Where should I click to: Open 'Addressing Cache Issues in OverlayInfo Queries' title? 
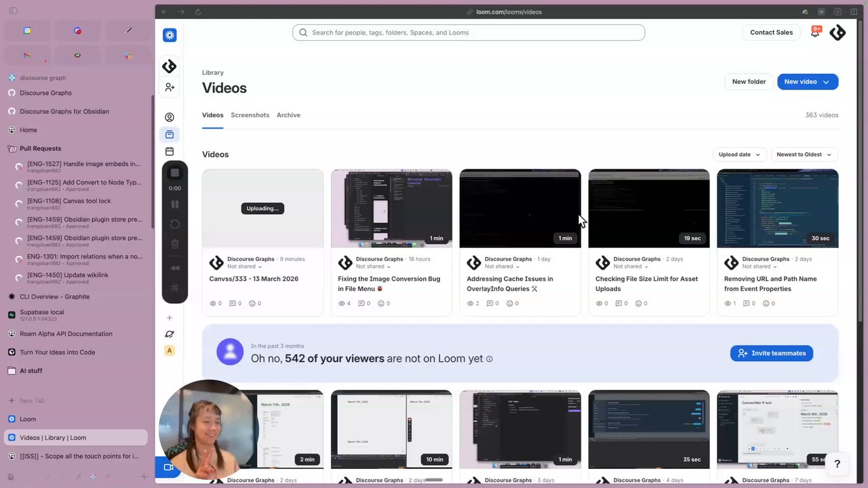[x=510, y=284]
